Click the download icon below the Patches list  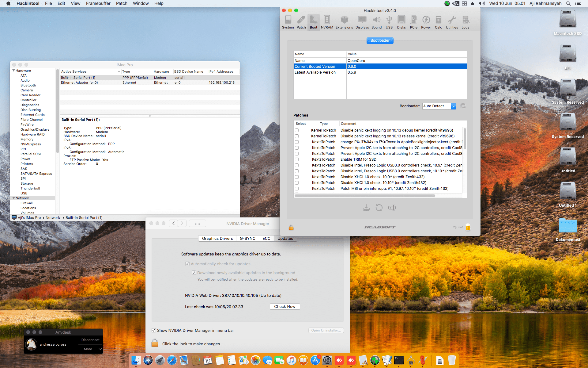click(366, 208)
